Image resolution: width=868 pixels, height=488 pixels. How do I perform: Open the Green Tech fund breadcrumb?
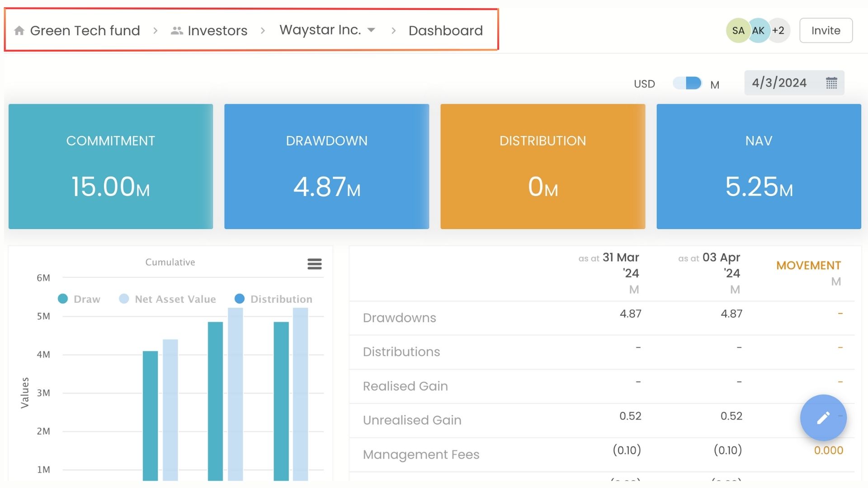point(85,31)
